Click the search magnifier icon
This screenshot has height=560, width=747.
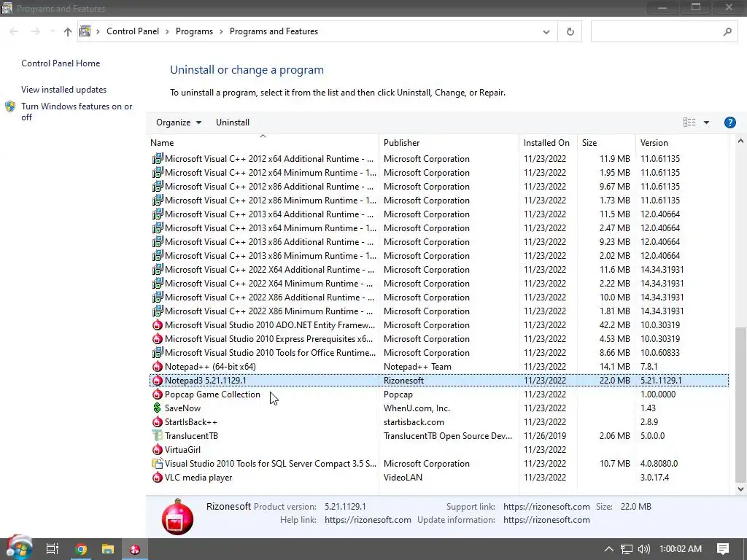[x=727, y=32]
